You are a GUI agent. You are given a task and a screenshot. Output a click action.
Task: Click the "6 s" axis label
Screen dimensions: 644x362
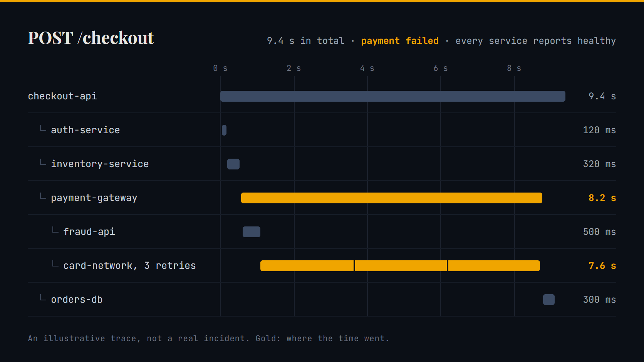[x=441, y=68]
